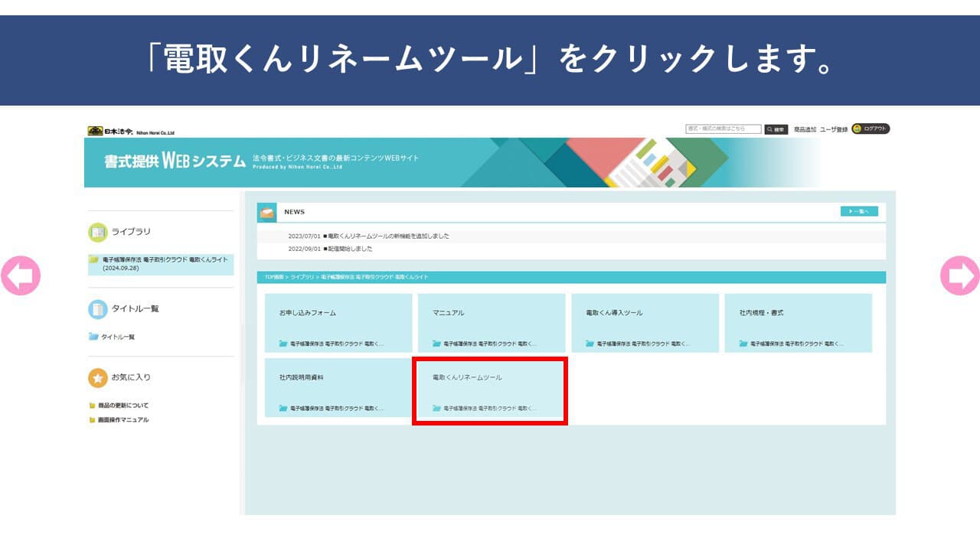The height and width of the screenshot is (551, 980).
Task: Click the folder icon in 電取くんリネームツール card
Action: [436, 408]
